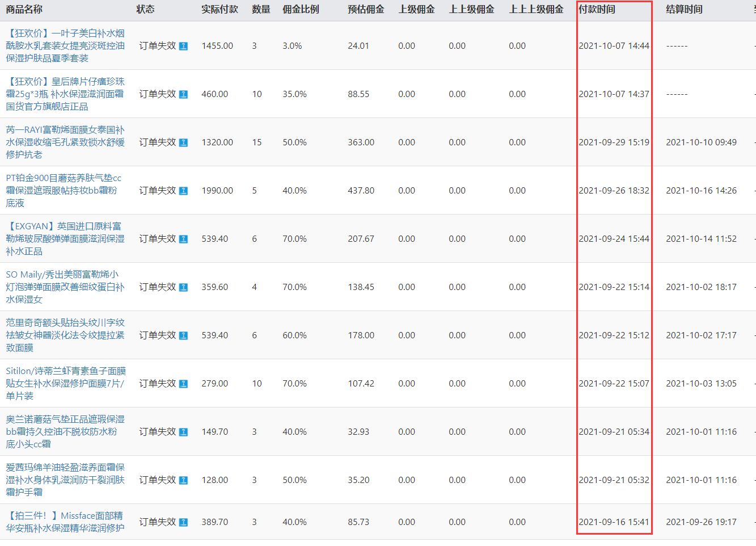Viewport: 756px width, 546px height.
Task: Select the payment amount 1320.00
Action: click(x=217, y=142)
